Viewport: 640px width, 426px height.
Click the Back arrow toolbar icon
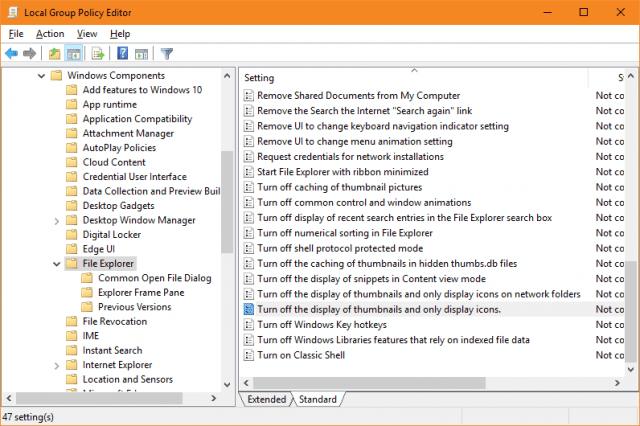tap(11, 53)
